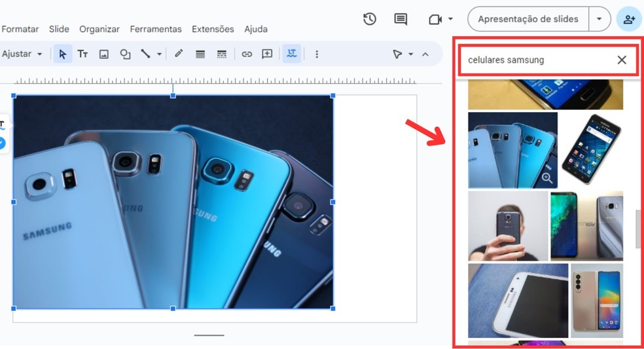This screenshot has width=644, height=349.
Task: Select the shapes tool
Action: pos(125,54)
